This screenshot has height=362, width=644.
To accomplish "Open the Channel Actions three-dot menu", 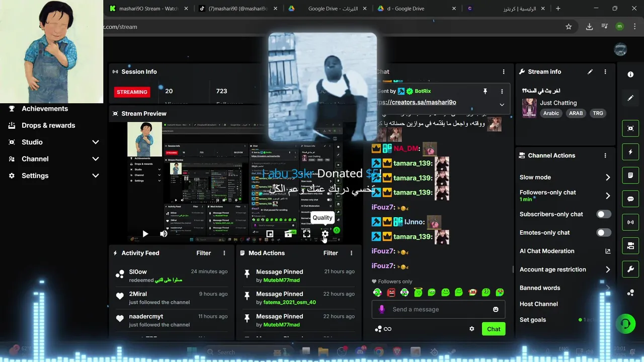I will tap(605, 156).
